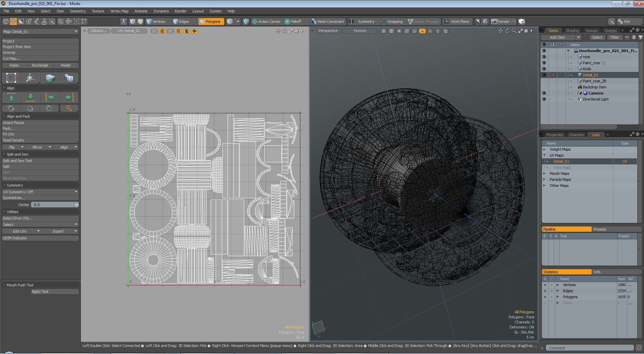Open the Render menu
The height and width of the screenshot is (354, 644).
tap(180, 11)
